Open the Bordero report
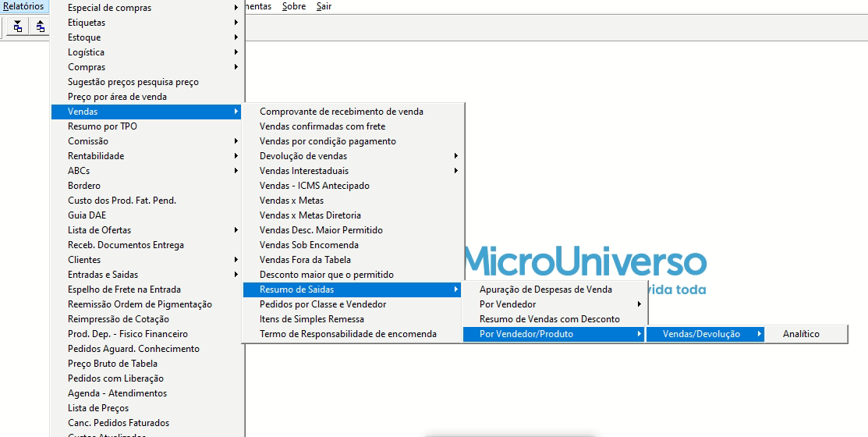The width and height of the screenshot is (868, 437). 147,186
